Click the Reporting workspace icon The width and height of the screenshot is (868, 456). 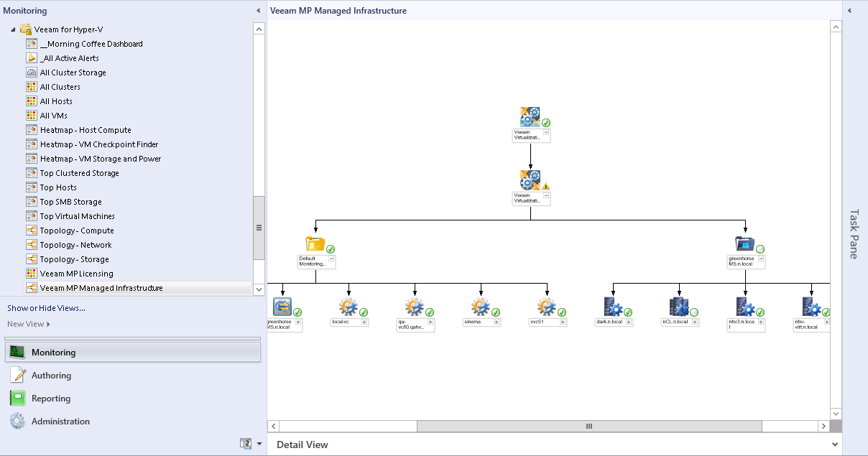(17, 398)
